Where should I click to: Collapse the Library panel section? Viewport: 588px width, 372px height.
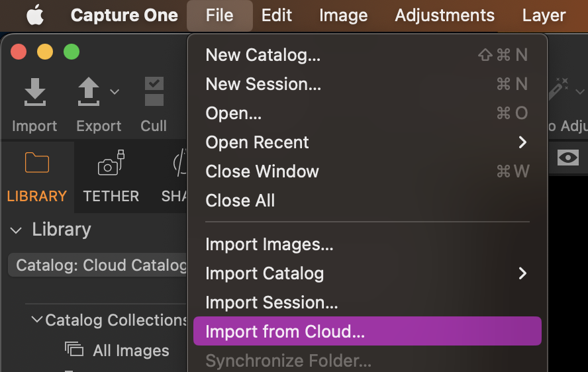[16, 230]
